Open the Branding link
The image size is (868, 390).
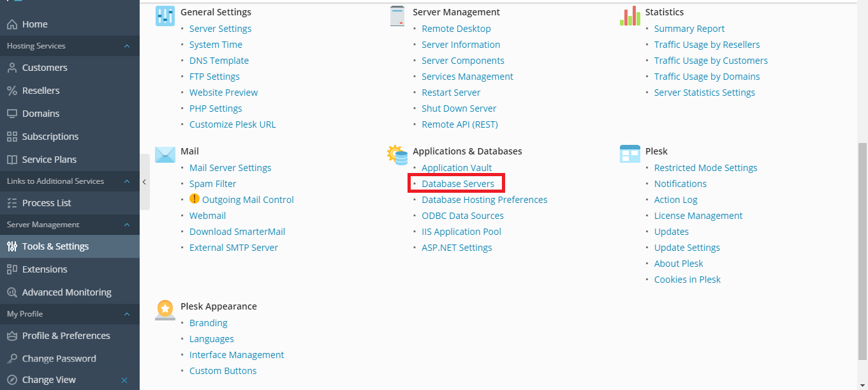click(x=208, y=323)
